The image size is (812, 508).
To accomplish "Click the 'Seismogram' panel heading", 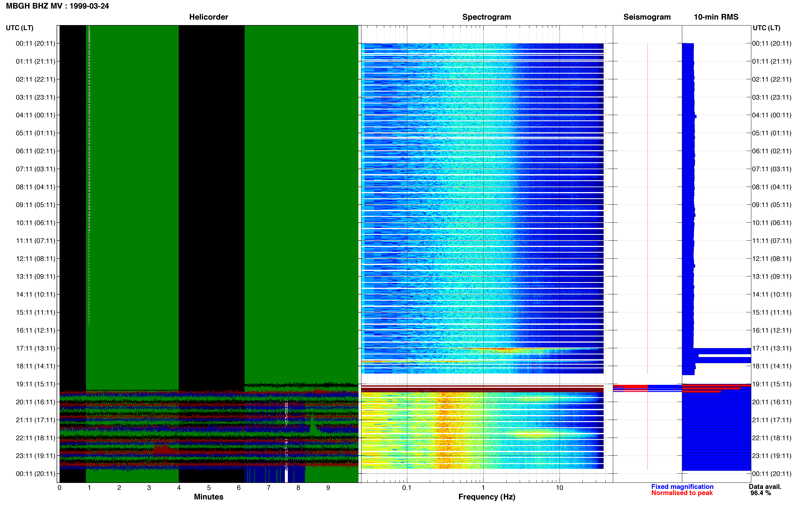I will pos(647,17).
